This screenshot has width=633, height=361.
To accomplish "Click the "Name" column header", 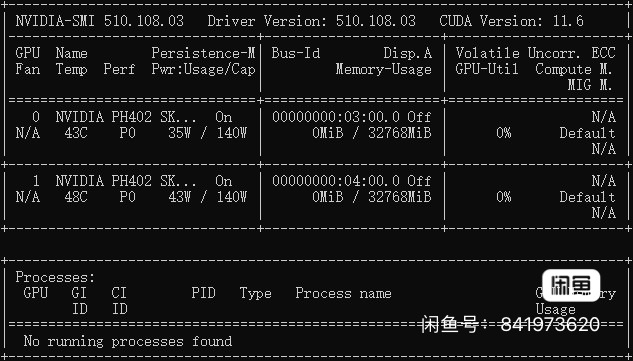I will (x=71, y=53).
